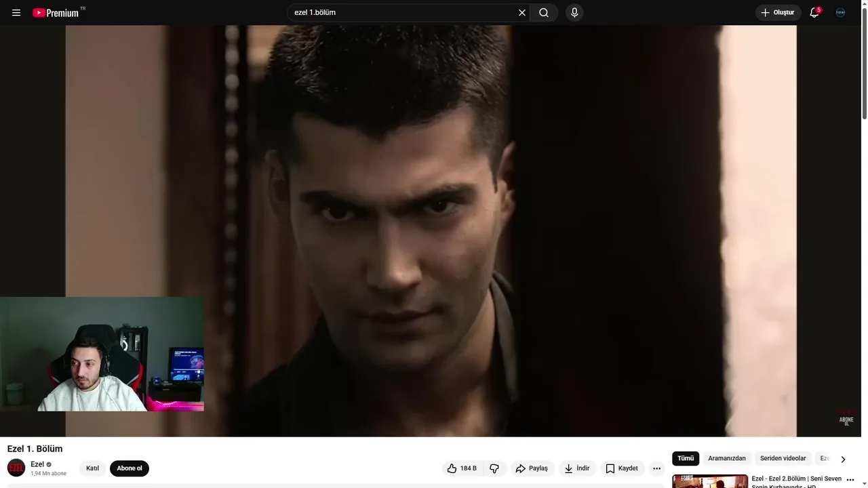This screenshot has width=868, height=488.
Task: Click the 1,94 Mn abone subscriber count
Action: pos(48,473)
